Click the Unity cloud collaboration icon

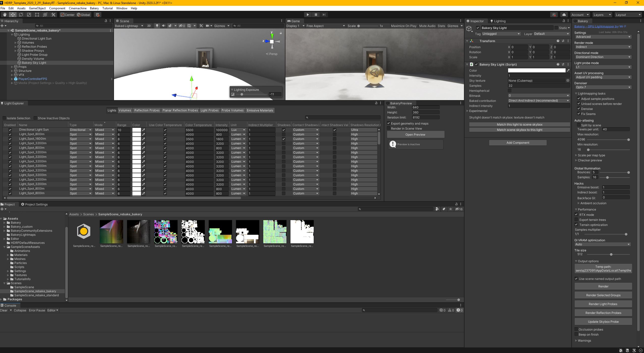coord(564,15)
